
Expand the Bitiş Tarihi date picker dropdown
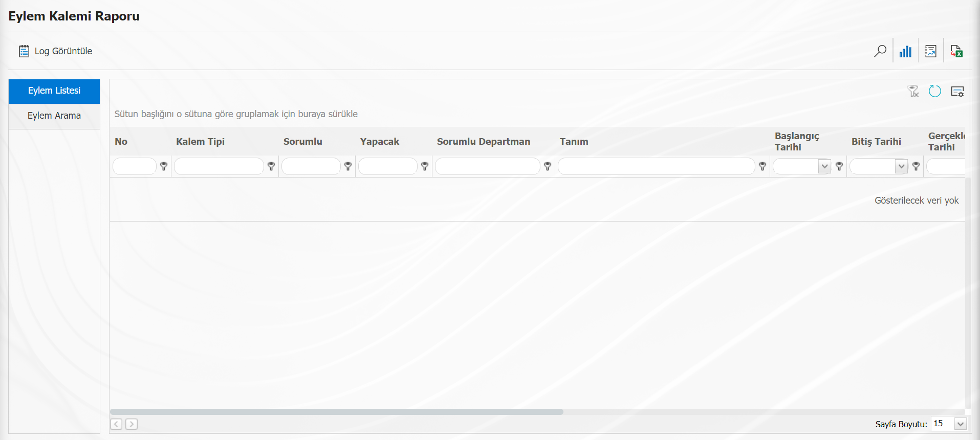[x=901, y=166]
